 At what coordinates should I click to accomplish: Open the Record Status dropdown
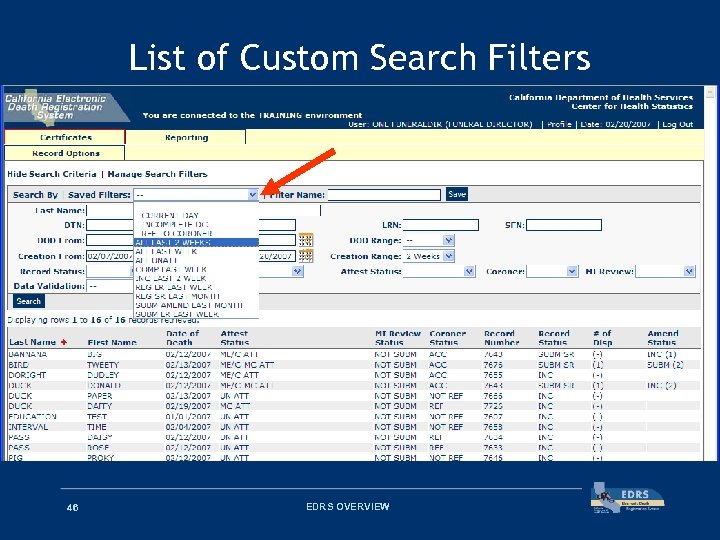click(x=110, y=271)
